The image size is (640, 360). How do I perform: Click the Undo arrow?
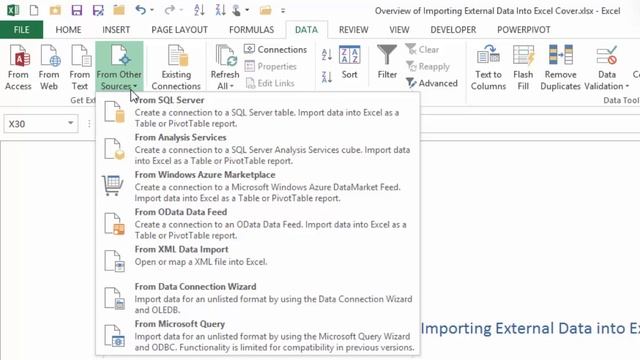coord(141,10)
